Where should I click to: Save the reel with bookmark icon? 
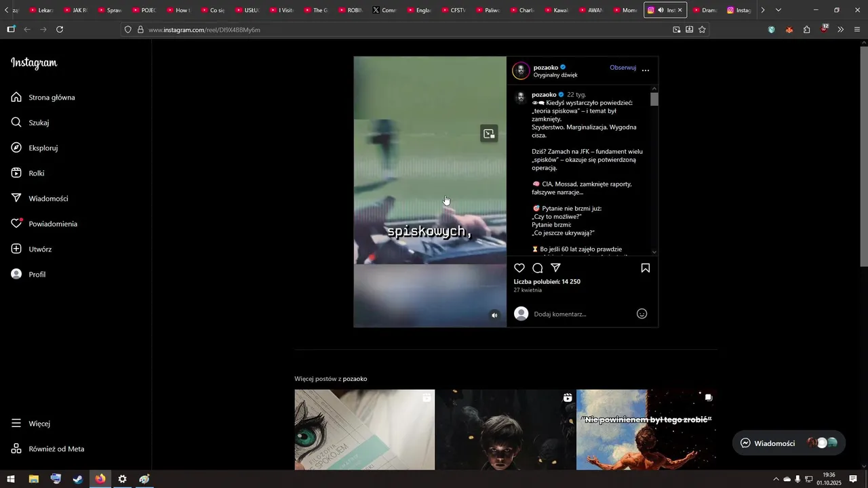(646, 268)
